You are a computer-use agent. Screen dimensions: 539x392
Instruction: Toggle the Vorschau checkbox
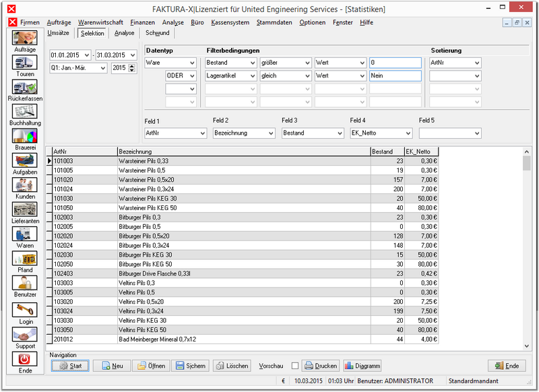(x=295, y=366)
